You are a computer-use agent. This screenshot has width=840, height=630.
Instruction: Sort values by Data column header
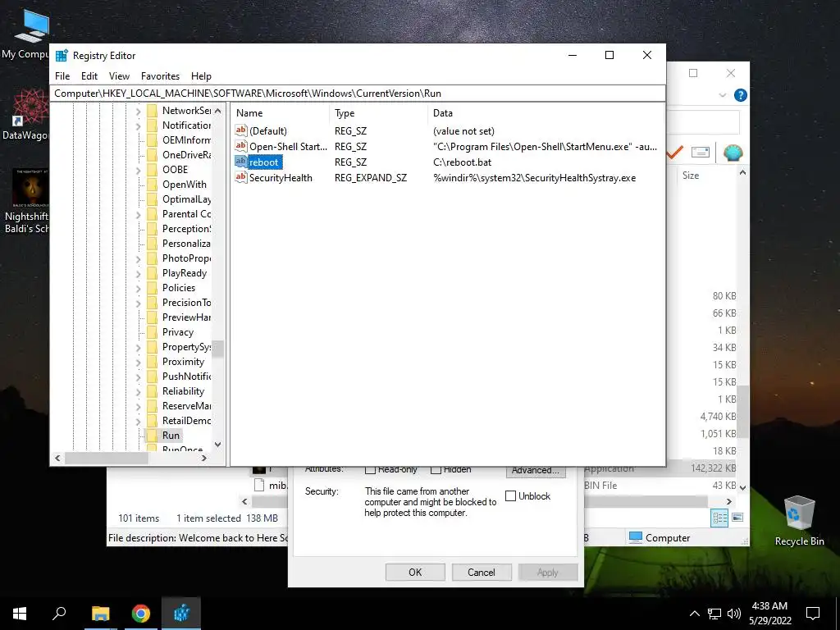pyautogui.click(x=546, y=113)
